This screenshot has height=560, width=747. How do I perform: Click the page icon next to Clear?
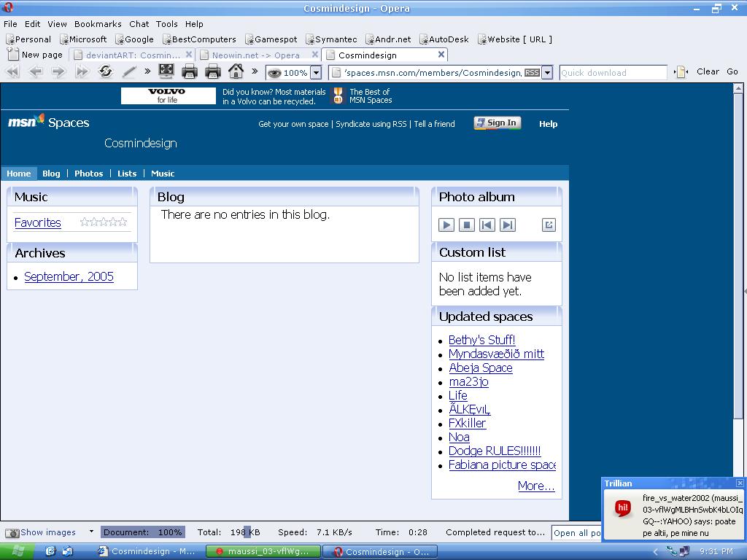[x=681, y=72]
